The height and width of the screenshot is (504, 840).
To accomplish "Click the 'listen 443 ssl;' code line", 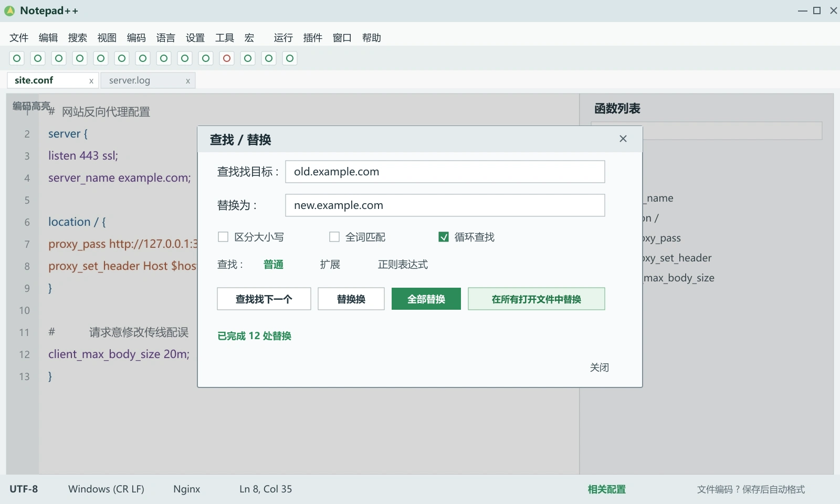I will click(x=83, y=156).
